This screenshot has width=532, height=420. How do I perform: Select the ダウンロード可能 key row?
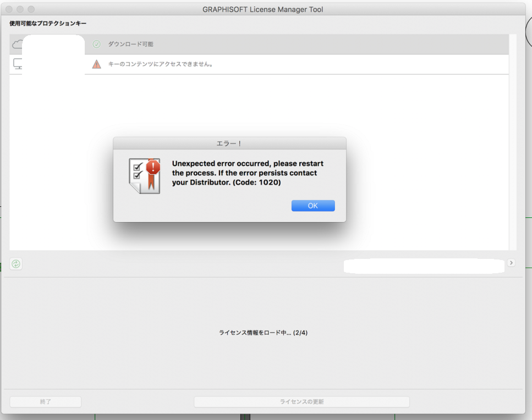pyautogui.click(x=259, y=44)
